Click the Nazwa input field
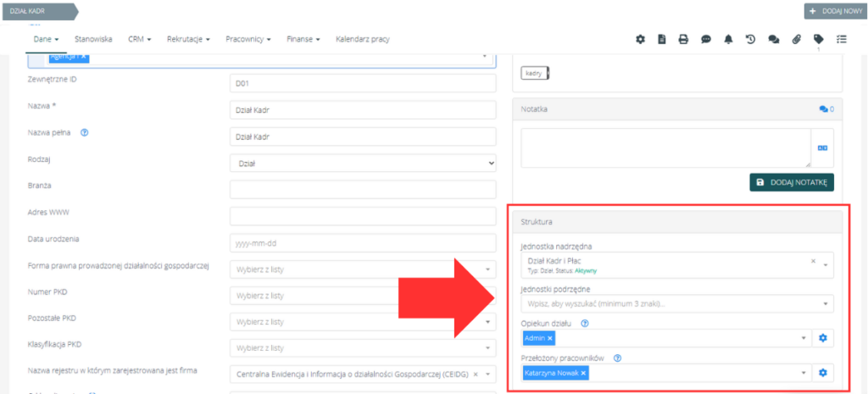The width and height of the screenshot is (868, 394). pyautogui.click(x=363, y=110)
